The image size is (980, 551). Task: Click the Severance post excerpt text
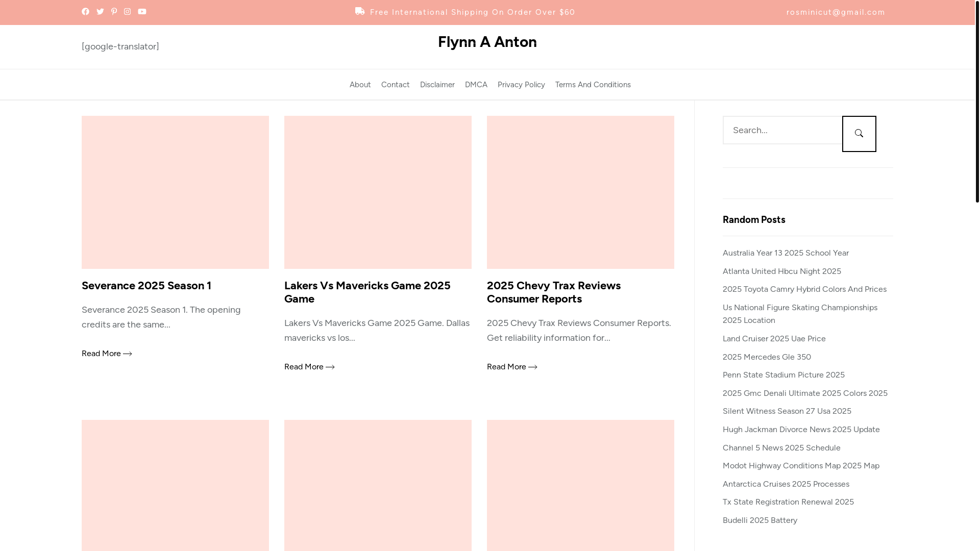click(x=161, y=317)
